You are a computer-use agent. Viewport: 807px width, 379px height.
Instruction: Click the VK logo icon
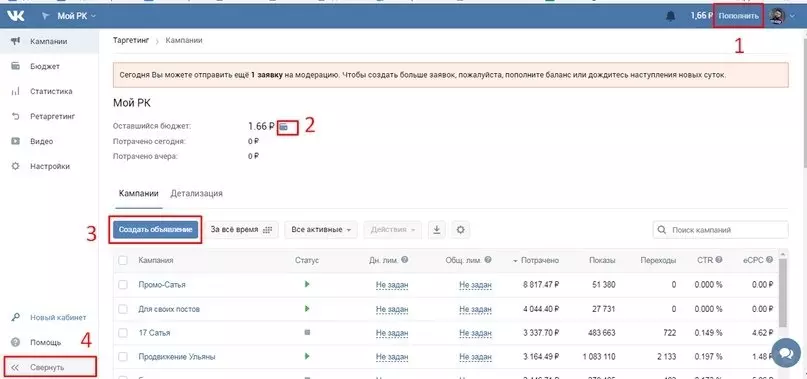tap(15, 16)
